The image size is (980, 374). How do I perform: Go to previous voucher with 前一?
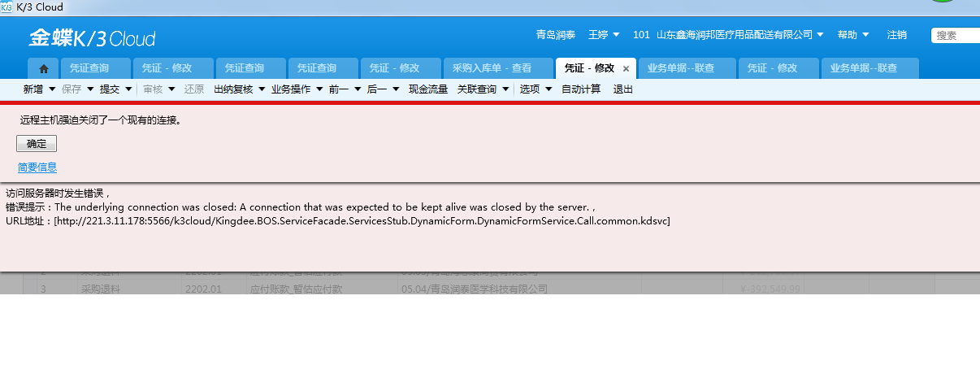coord(339,89)
